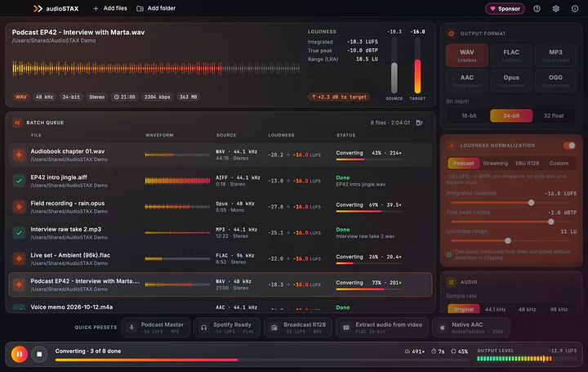Click the output level meter
588x372 pixels.
pyautogui.click(x=527, y=359)
